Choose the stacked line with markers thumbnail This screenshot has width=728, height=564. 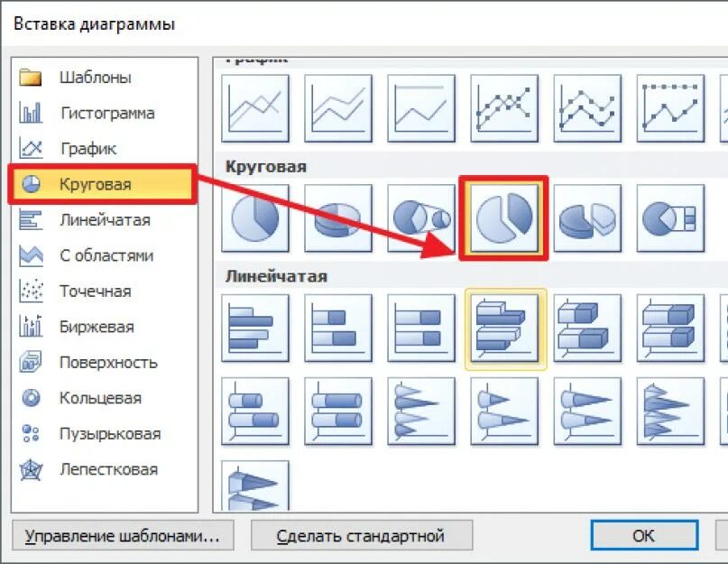(588, 108)
